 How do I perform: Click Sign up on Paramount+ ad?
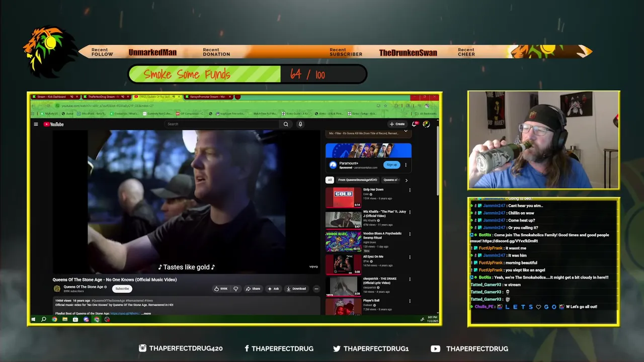391,165
